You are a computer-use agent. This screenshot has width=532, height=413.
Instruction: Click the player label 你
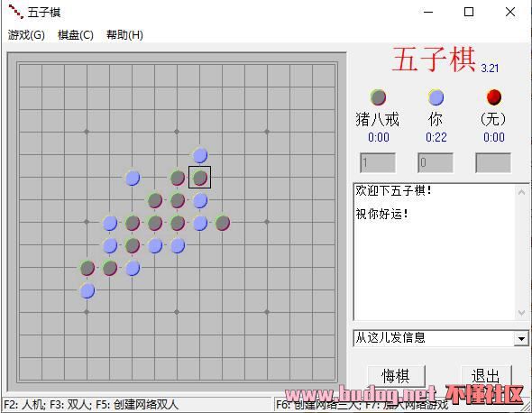click(x=436, y=119)
